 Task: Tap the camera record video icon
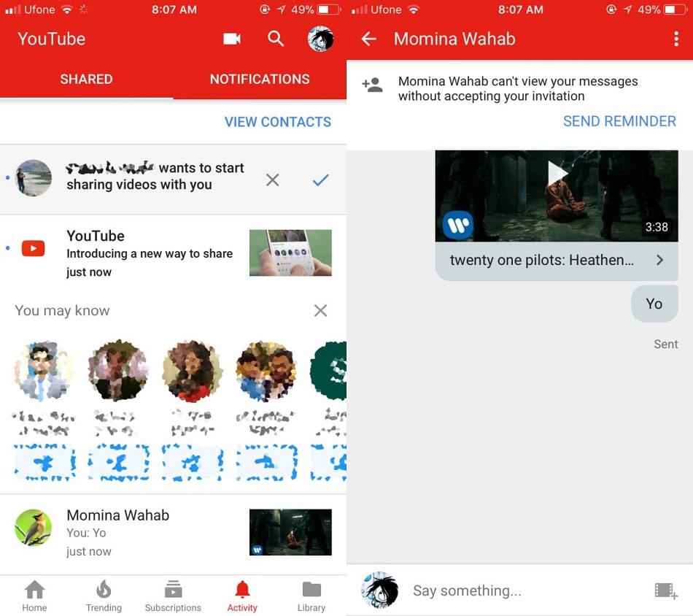[231, 39]
